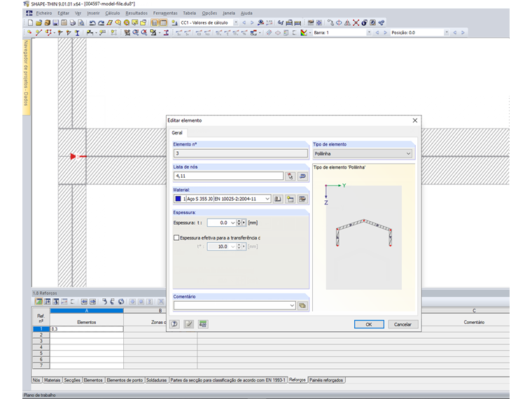Viewport: 532px width, 399px height.
Task: Open the Resultados menu
Action: coord(136,13)
